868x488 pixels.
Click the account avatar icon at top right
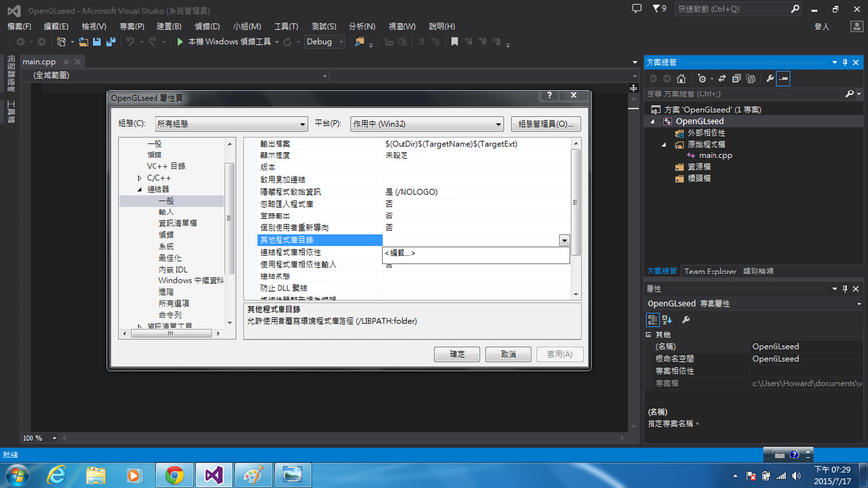[x=856, y=27]
